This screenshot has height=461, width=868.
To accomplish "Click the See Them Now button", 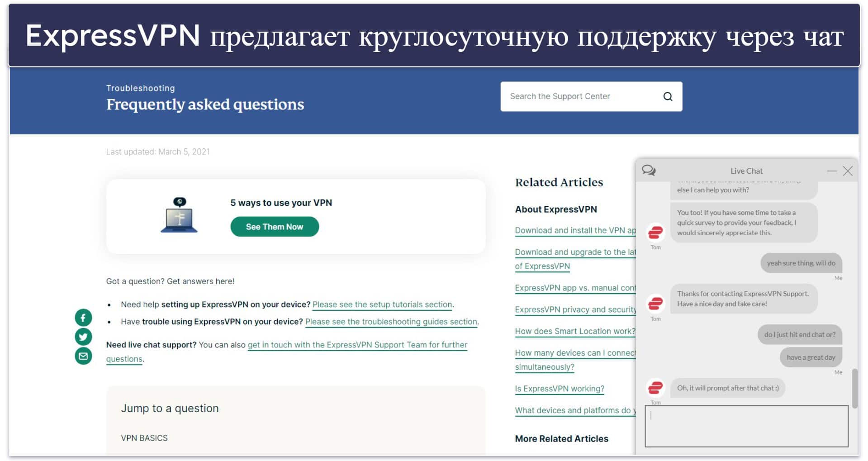I will pos(275,227).
